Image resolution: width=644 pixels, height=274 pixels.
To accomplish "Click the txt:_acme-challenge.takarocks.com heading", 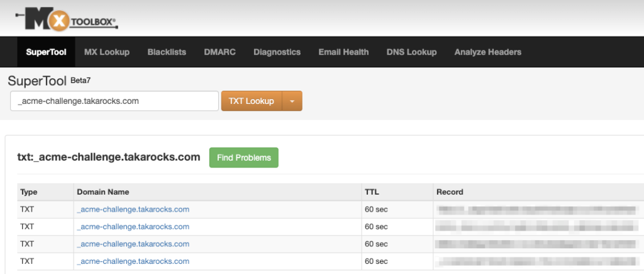I will click(x=109, y=157).
